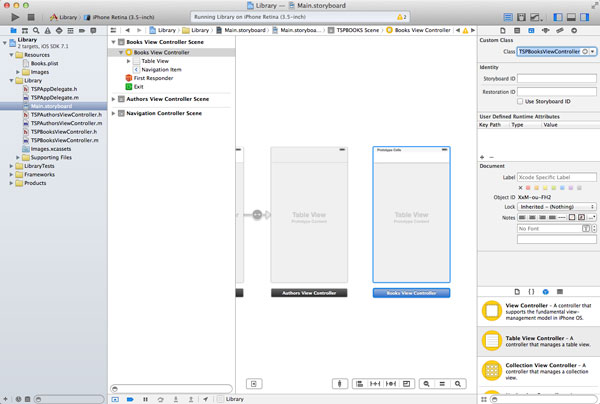Screen dimensions: 600x404
Task: Select the red label color swatch
Action: click(528, 188)
